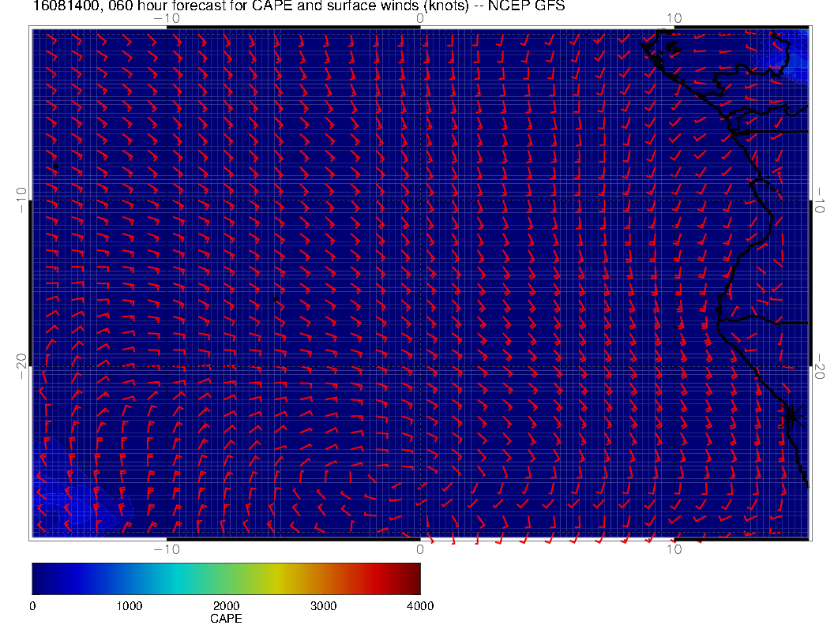834x644 pixels.
Task: Pick the green section of the CAPE colorbar
Action: 235,578
